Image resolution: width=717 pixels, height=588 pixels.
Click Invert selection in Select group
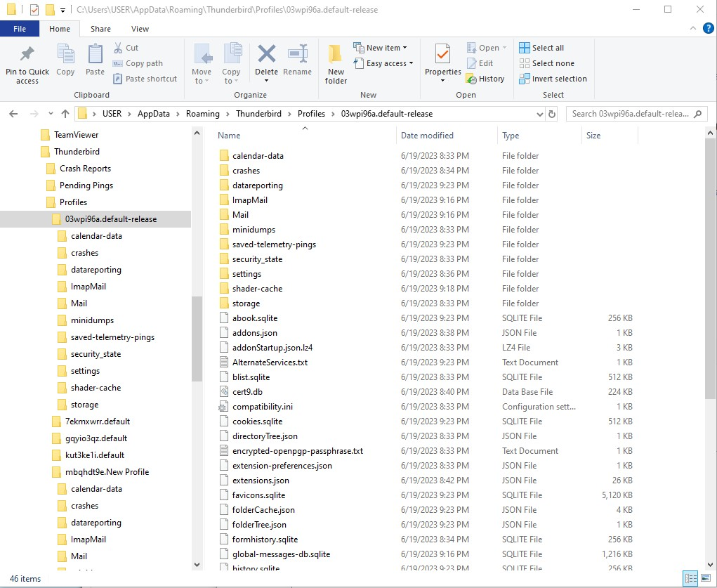click(553, 79)
